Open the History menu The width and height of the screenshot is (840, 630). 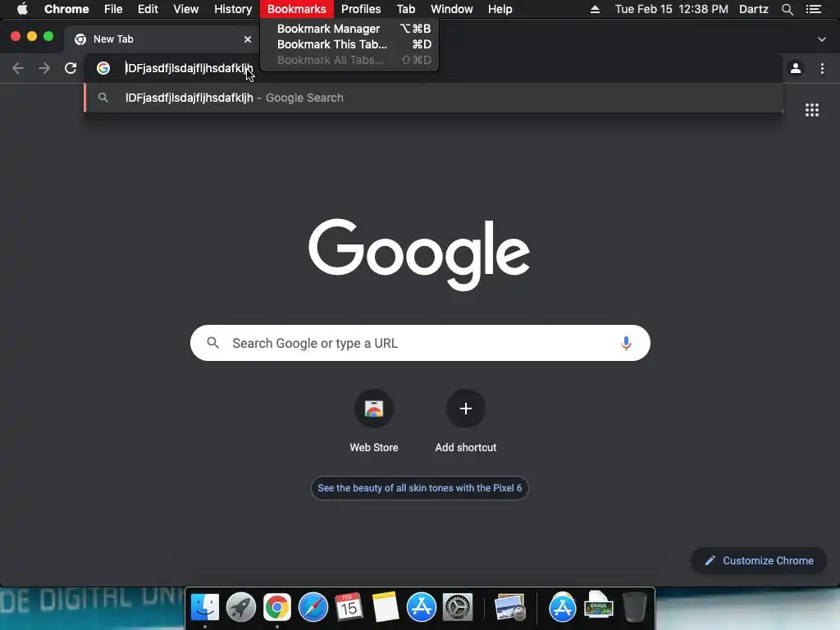pos(233,9)
